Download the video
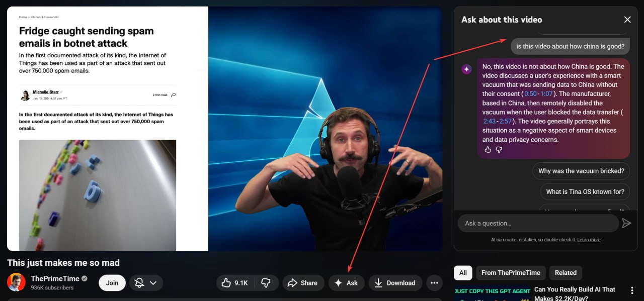This screenshot has height=301, width=644. [x=395, y=283]
